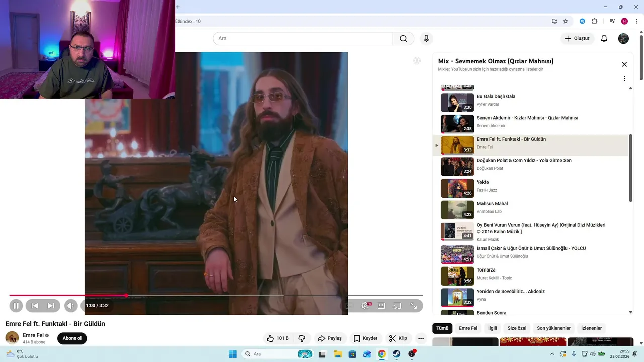Select the İzlenenler filter chip

coord(592,328)
